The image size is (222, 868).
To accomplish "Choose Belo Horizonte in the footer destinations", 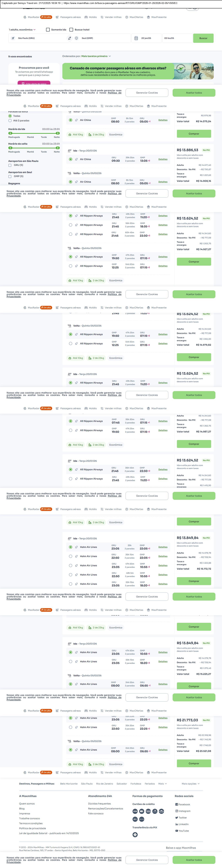I will 69,784.
